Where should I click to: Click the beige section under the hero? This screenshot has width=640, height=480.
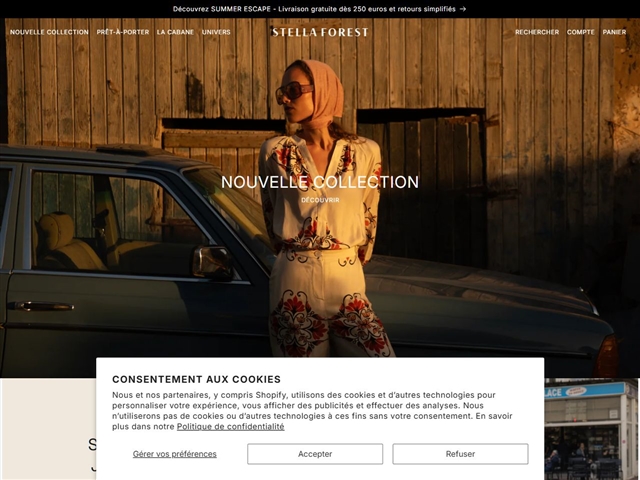[x=48, y=429]
